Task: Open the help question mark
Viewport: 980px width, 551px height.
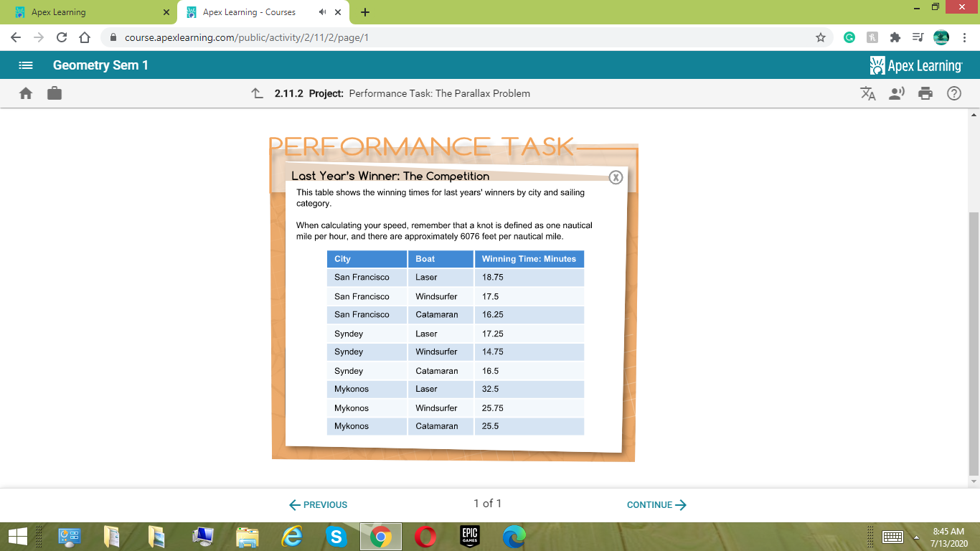Action: [953, 93]
